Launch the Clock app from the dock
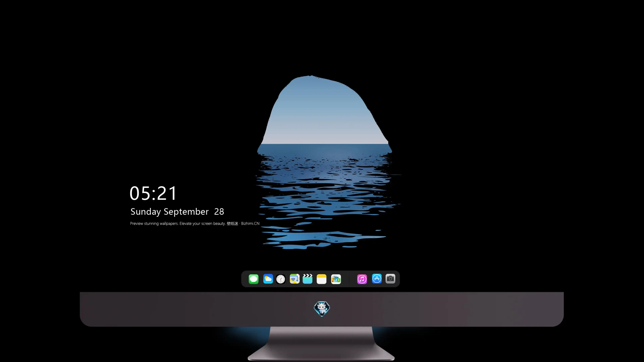Image resolution: width=644 pixels, height=362 pixels. (281, 279)
